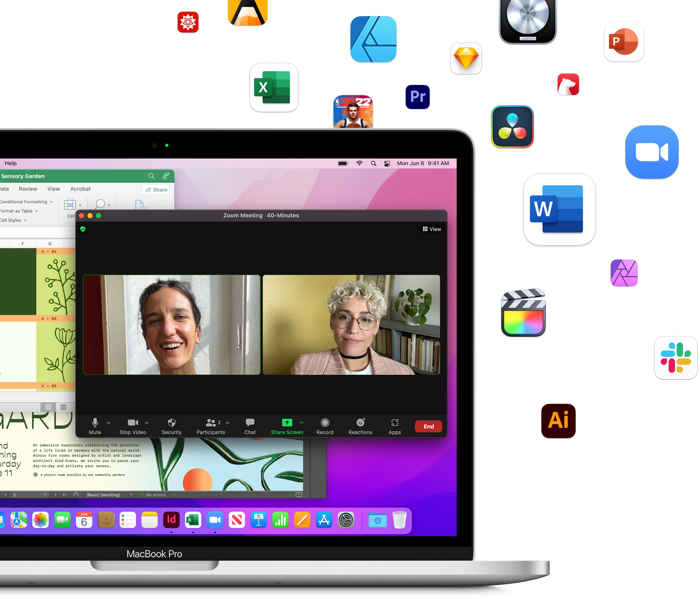Open the [Basic] (working) preflight profile dropdown
Viewport: 700px width, 599px height.
[109, 494]
